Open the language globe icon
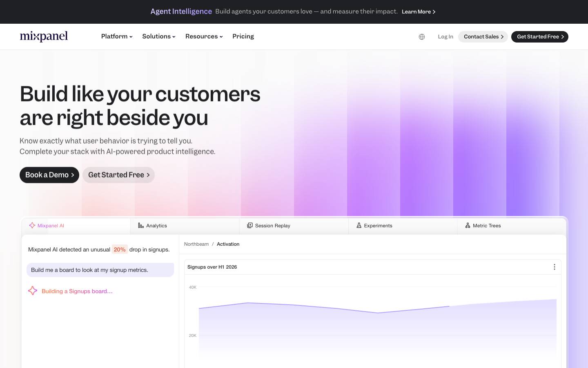Viewport: 588px width, 368px height. (x=422, y=37)
